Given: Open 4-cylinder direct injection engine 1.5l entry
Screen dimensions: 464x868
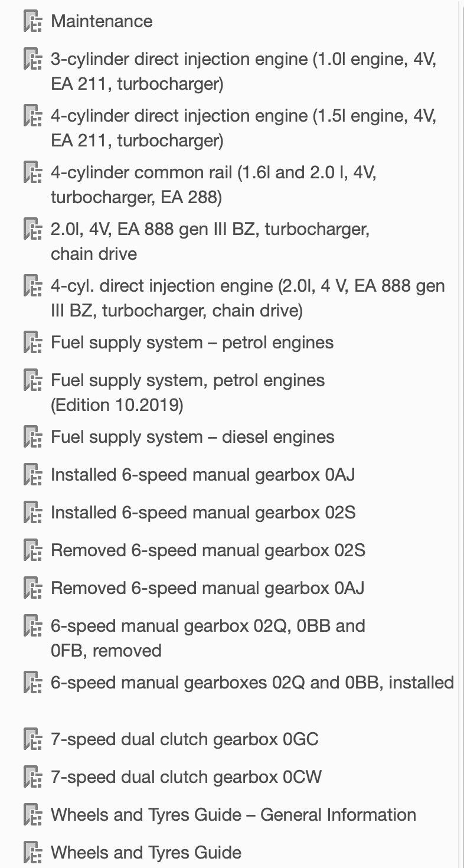Looking at the screenshot, I should pos(243,128).
